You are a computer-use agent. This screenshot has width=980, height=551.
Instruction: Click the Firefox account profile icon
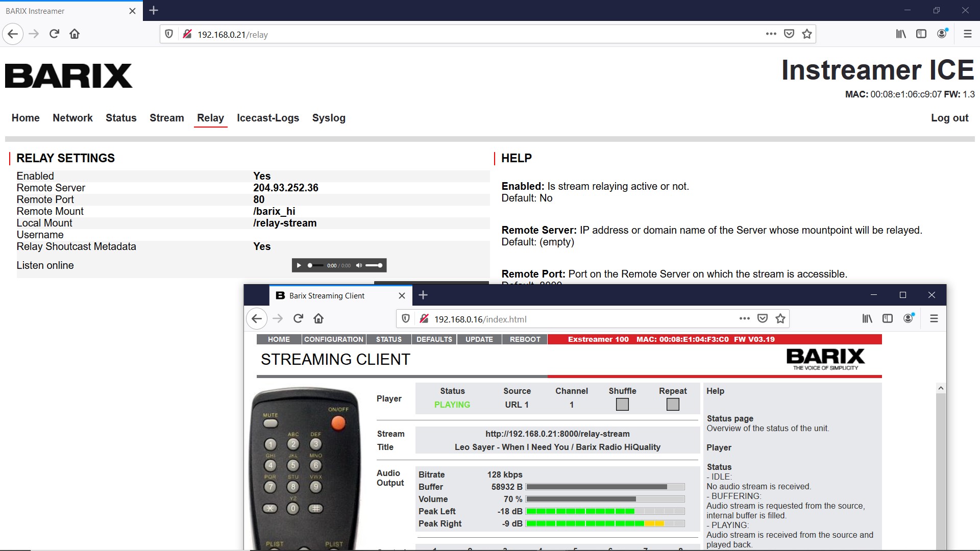tap(942, 34)
